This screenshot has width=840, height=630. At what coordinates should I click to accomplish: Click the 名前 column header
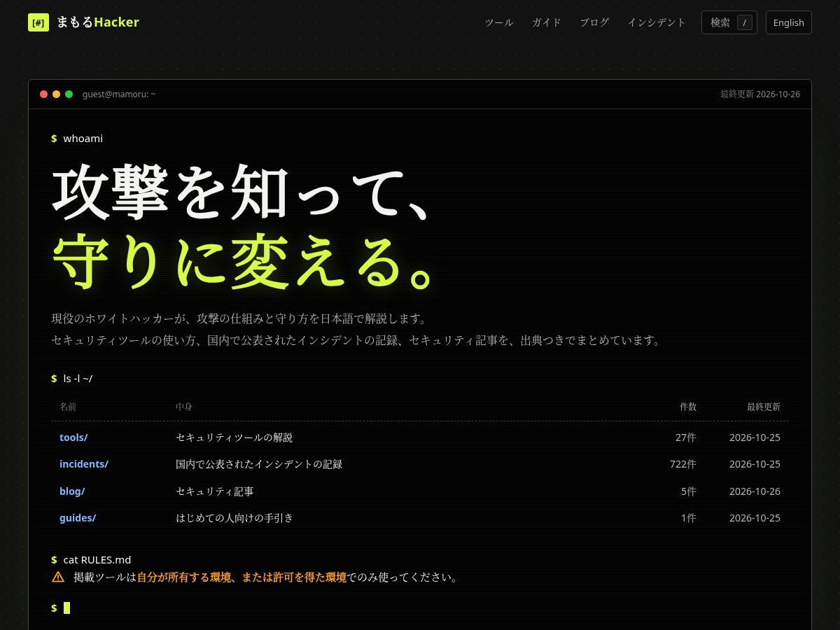[68, 407]
